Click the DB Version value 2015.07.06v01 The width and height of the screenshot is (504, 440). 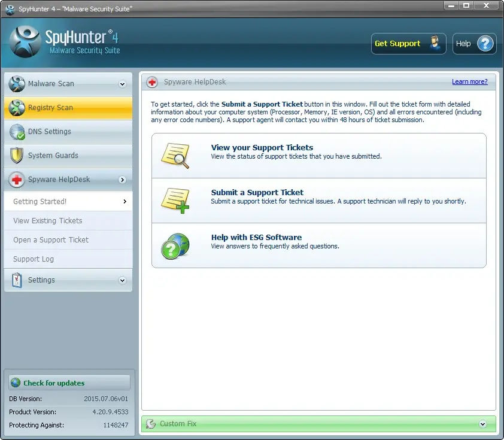coord(106,399)
